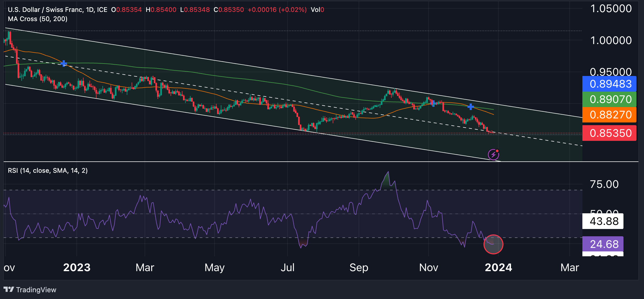Click the 2024 label on time axis
Image resolution: width=644 pixels, height=299 pixels.
point(498,267)
